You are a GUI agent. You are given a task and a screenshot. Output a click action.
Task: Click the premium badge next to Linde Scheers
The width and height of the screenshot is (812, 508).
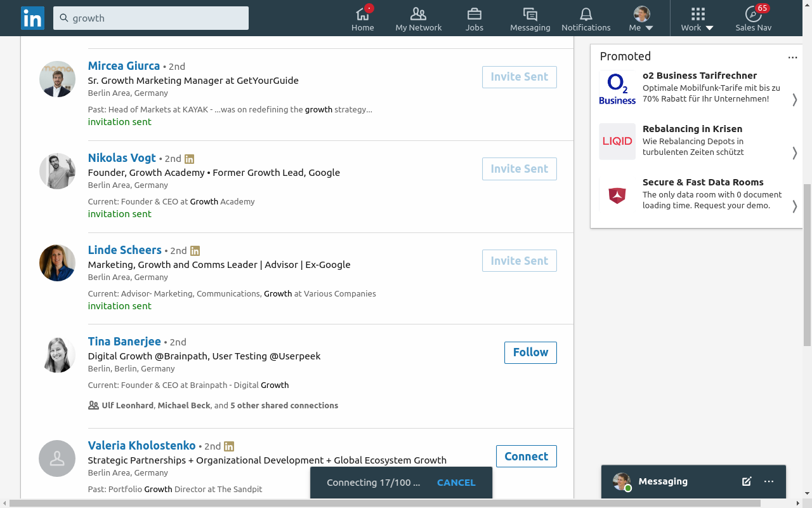click(x=195, y=251)
